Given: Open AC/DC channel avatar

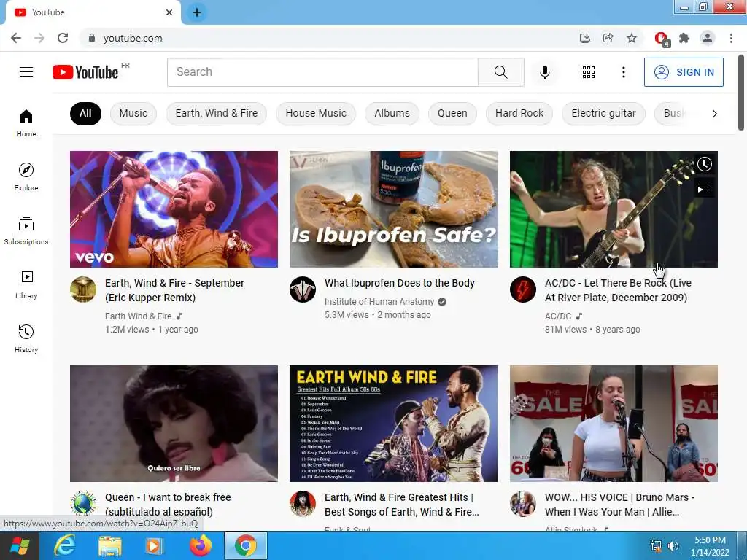Looking at the screenshot, I should [x=522, y=289].
